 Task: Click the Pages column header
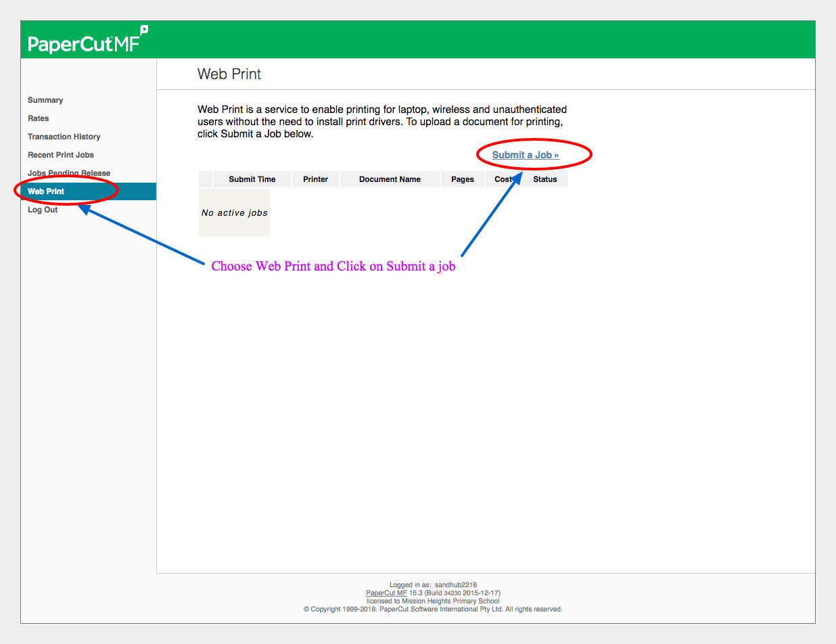point(463,179)
